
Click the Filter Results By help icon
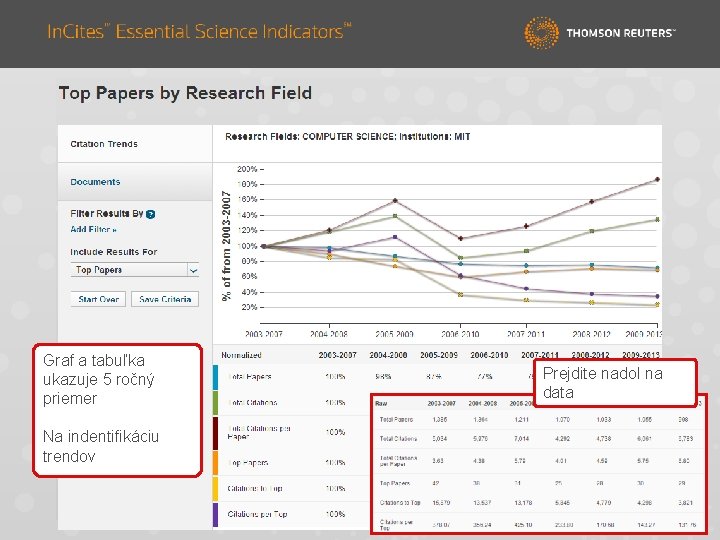[150, 214]
